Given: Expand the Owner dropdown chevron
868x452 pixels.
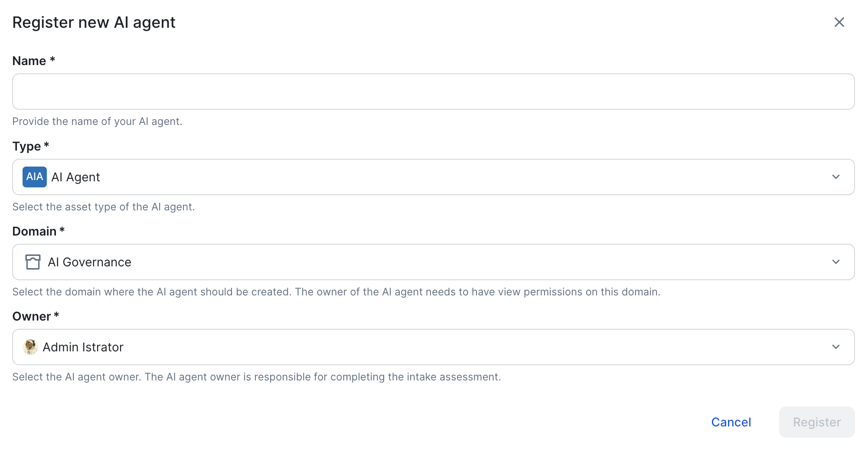Looking at the screenshot, I should click(836, 347).
